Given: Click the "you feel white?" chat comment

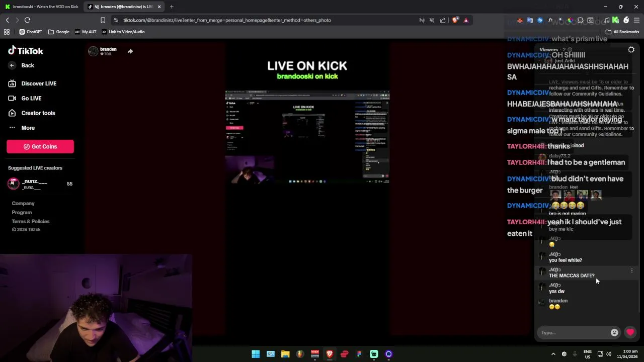Looking at the screenshot, I should pyautogui.click(x=566, y=260).
